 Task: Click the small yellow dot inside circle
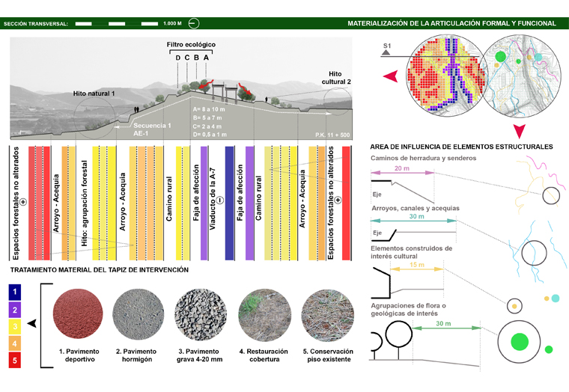pyautogui.click(x=514, y=307)
